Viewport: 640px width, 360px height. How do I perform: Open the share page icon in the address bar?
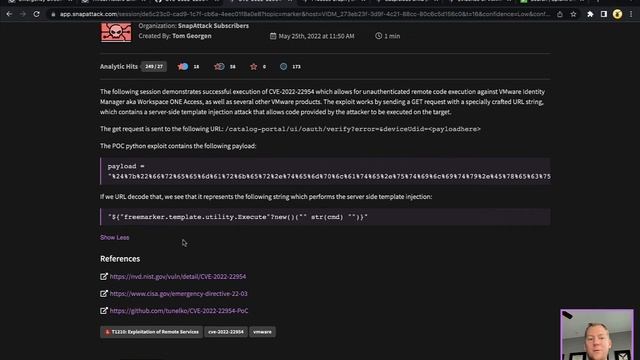(560, 14)
